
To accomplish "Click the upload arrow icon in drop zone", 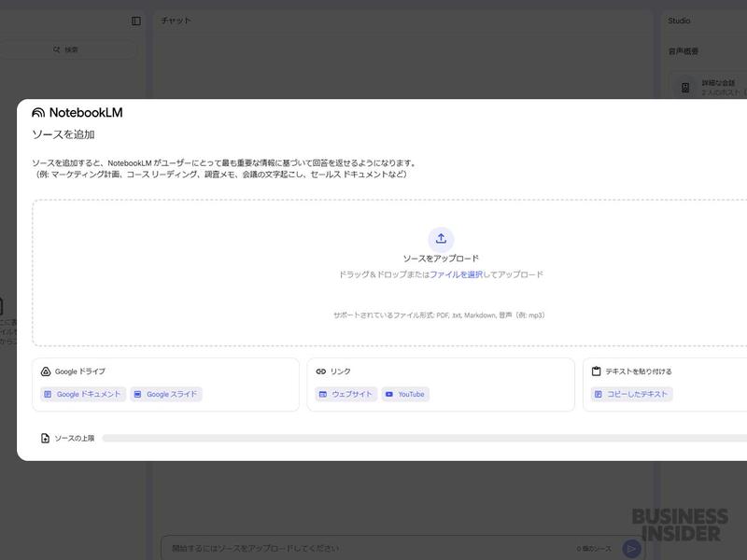I will tap(441, 239).
